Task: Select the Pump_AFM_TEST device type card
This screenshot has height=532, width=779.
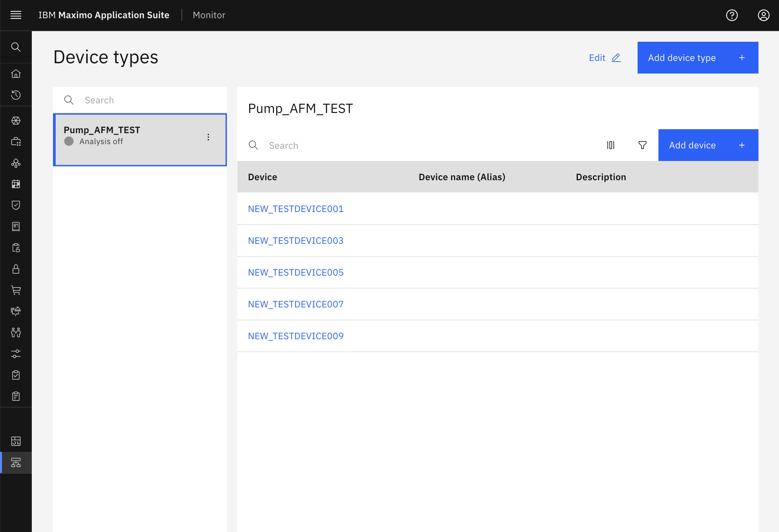Action: click(x=140, y=140)
